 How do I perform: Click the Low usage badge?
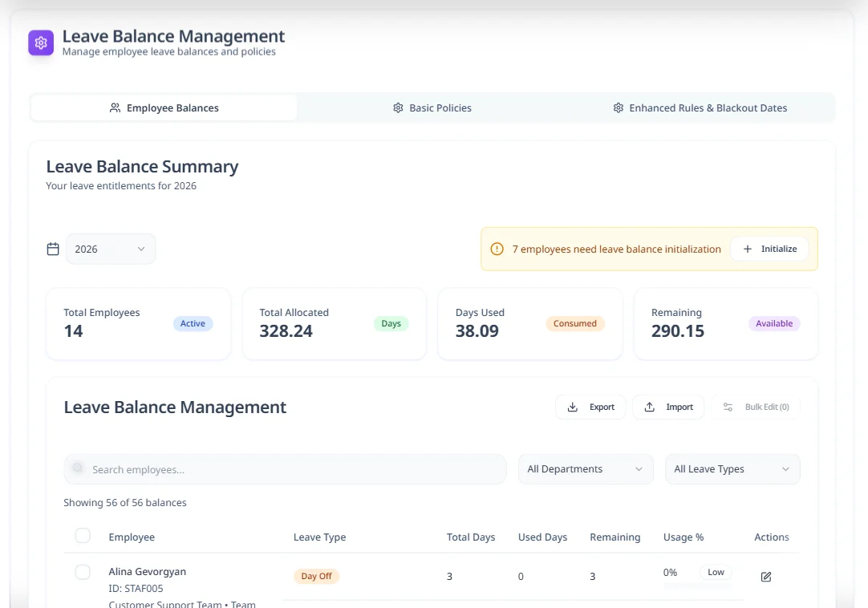pos(716,572)
